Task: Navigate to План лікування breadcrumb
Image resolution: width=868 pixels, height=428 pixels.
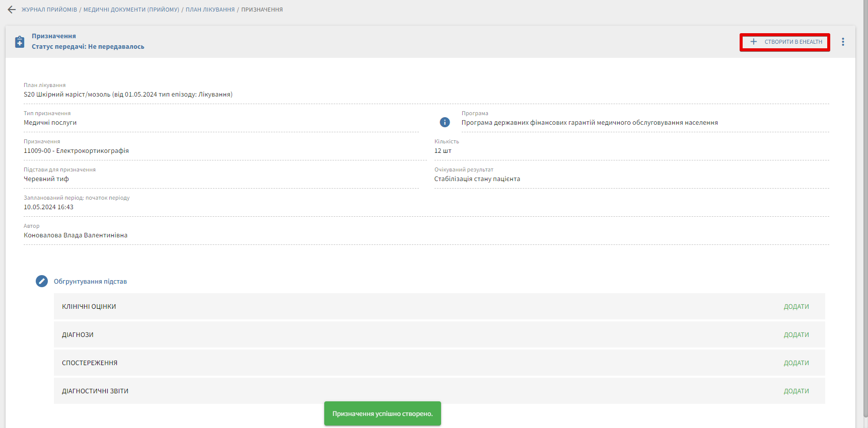Action: (x=210, y=10)
